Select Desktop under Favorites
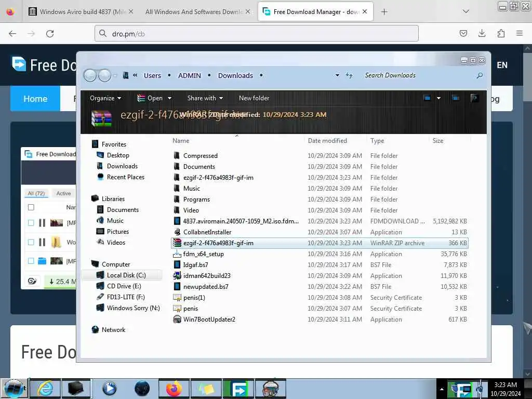Image resolution: width=532 pixels, height=399 pixels. point(118,155)
